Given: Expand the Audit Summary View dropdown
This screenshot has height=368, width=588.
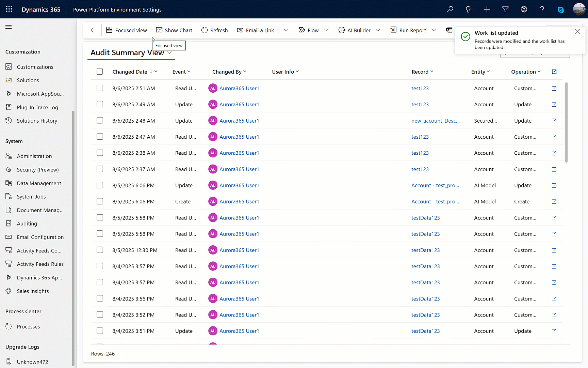Looking at the screenshot, I should tap(170, 52).
